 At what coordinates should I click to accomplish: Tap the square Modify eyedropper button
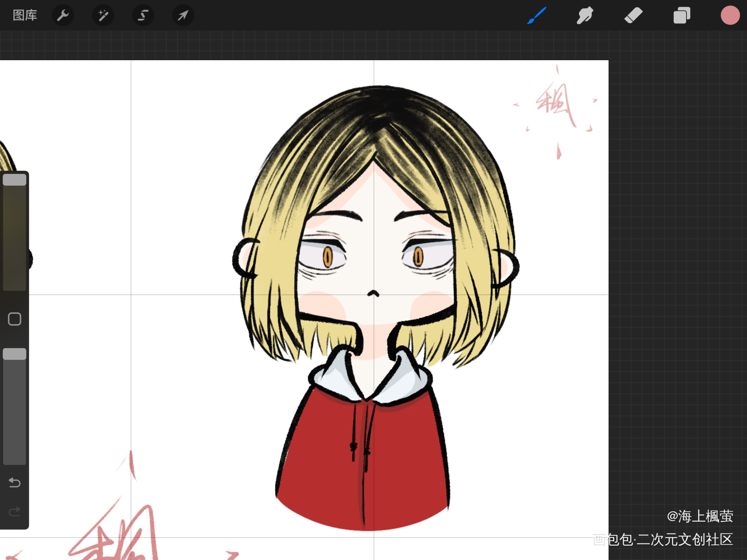tap(15, 319)
